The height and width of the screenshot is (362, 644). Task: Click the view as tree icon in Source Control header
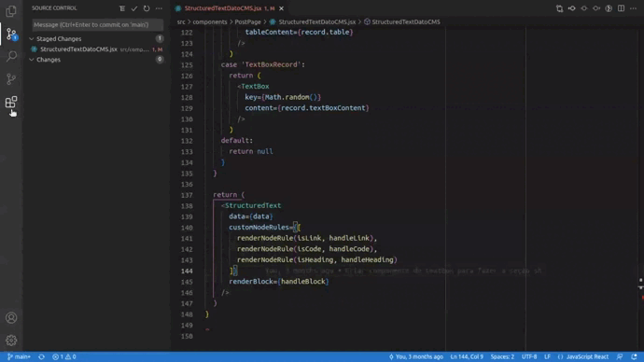[122, 8]
